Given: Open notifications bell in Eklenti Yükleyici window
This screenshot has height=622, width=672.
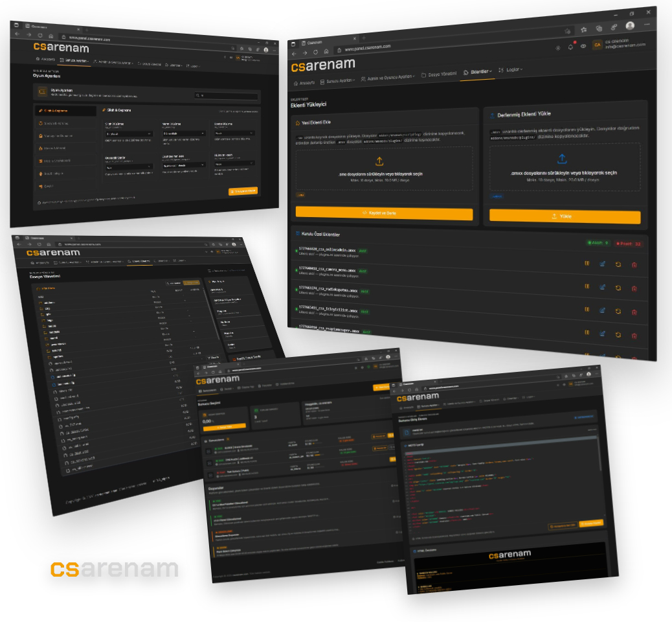Looking at the screenshot, I should click(570, 47).
